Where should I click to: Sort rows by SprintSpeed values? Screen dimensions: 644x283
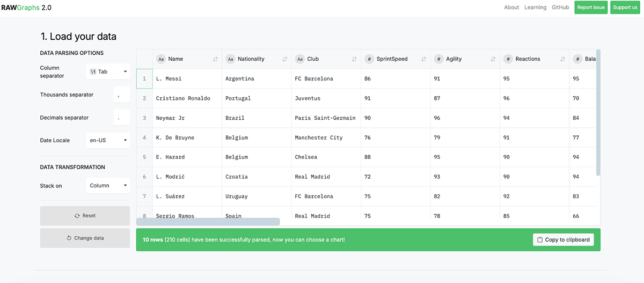click(x=423, y=59)
